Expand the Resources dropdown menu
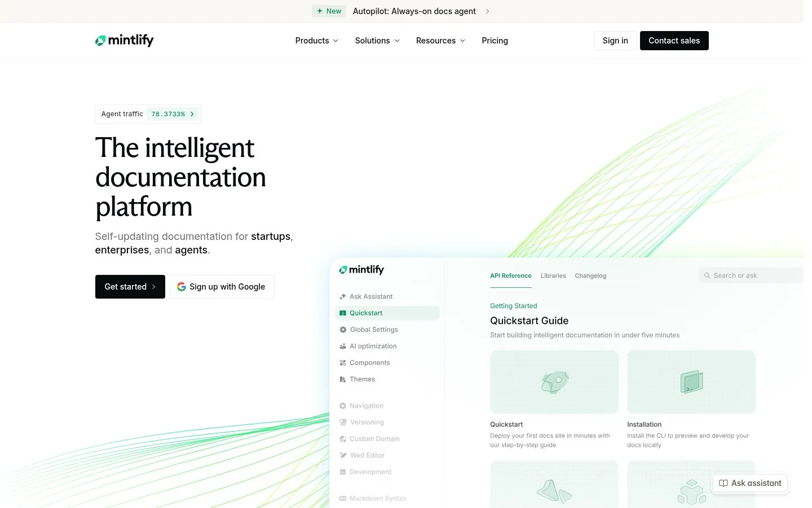The image size is (812, 508). 440,41
